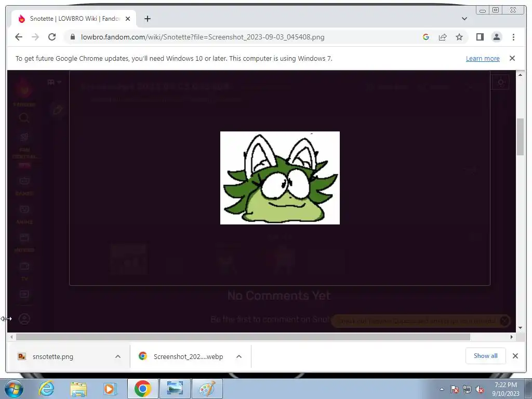The image size is (532, 399).
Task: Click the horizontal scrollbar thumb
Action: click(x=243, y=337)
